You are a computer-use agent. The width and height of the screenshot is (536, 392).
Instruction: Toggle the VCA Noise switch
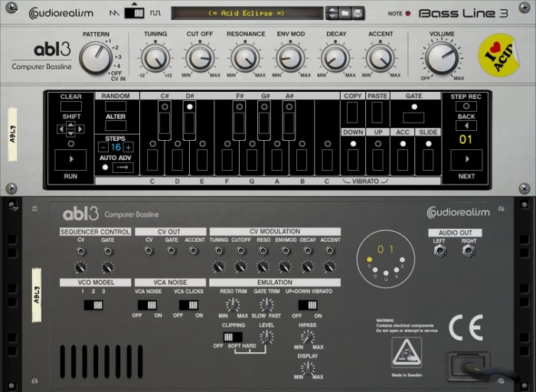(147, 305)
